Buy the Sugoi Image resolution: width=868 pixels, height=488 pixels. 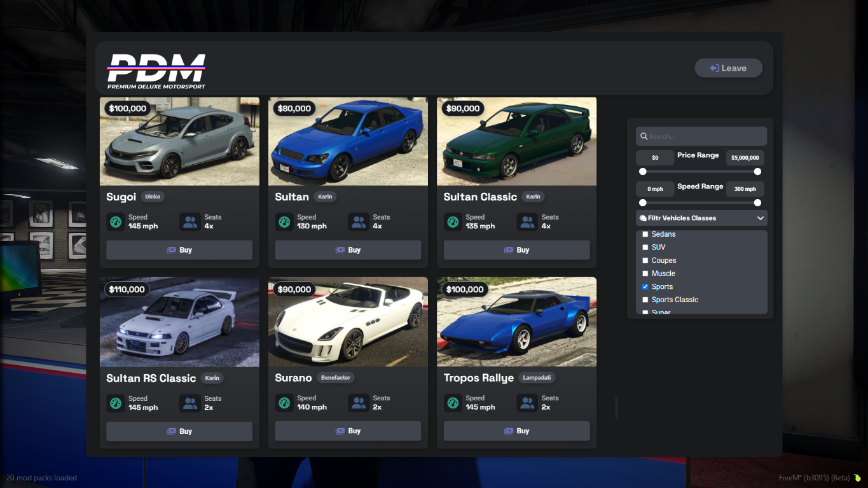[x=179, y=250]
